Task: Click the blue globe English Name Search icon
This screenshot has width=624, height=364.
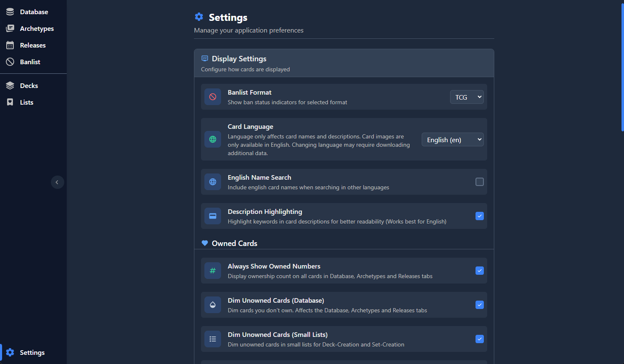Action: point(213,182)
